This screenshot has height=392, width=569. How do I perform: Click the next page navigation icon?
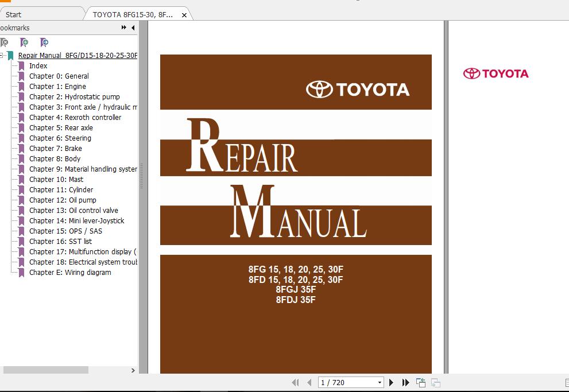[391, 382]
